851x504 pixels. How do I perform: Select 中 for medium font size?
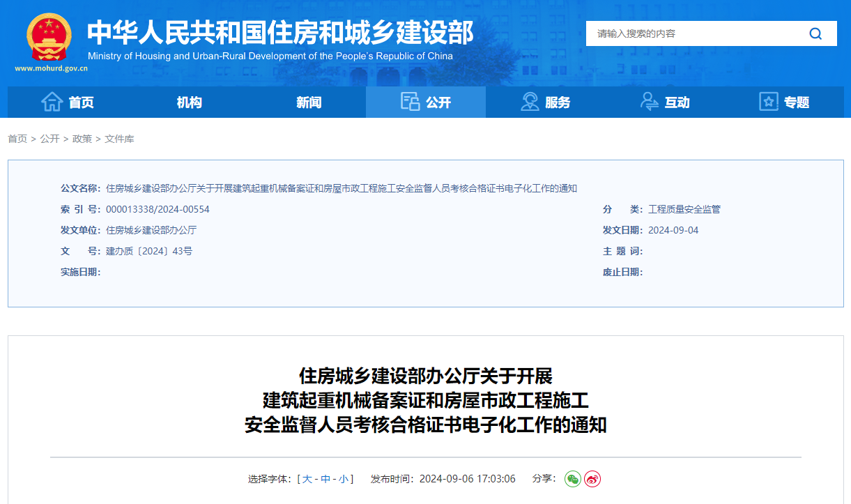[325, 479]
